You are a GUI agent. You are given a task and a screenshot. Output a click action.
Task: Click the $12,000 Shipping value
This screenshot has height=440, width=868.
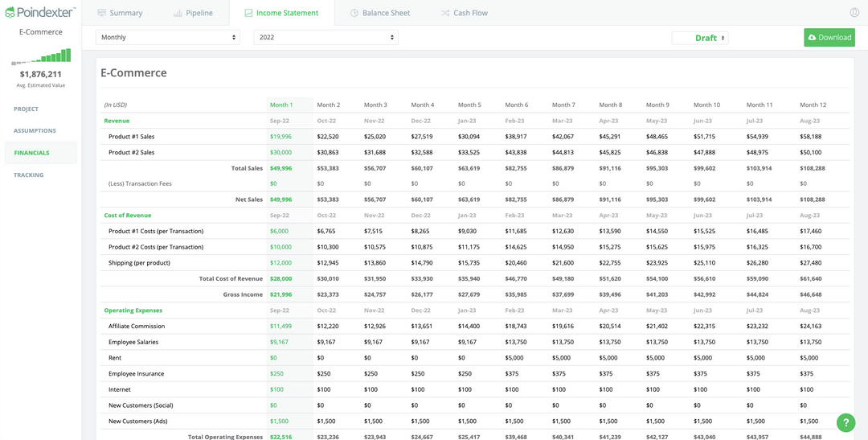(280, 263)
